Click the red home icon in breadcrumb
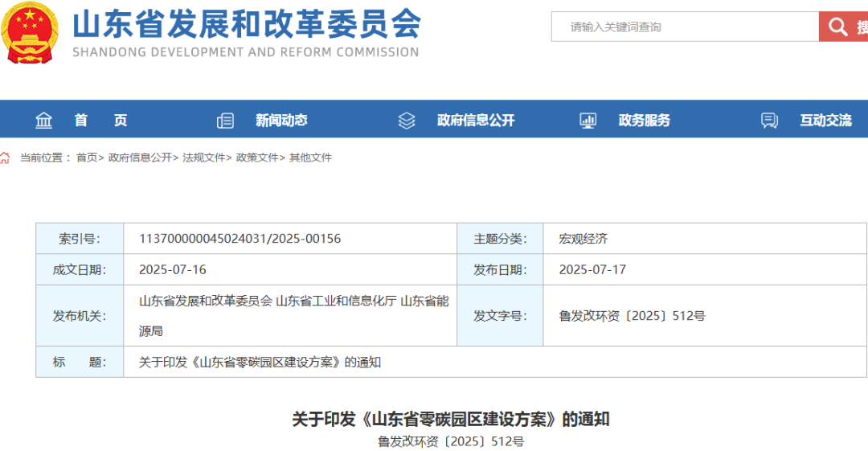This screenshot has width=868, height=451. (5, 158)
